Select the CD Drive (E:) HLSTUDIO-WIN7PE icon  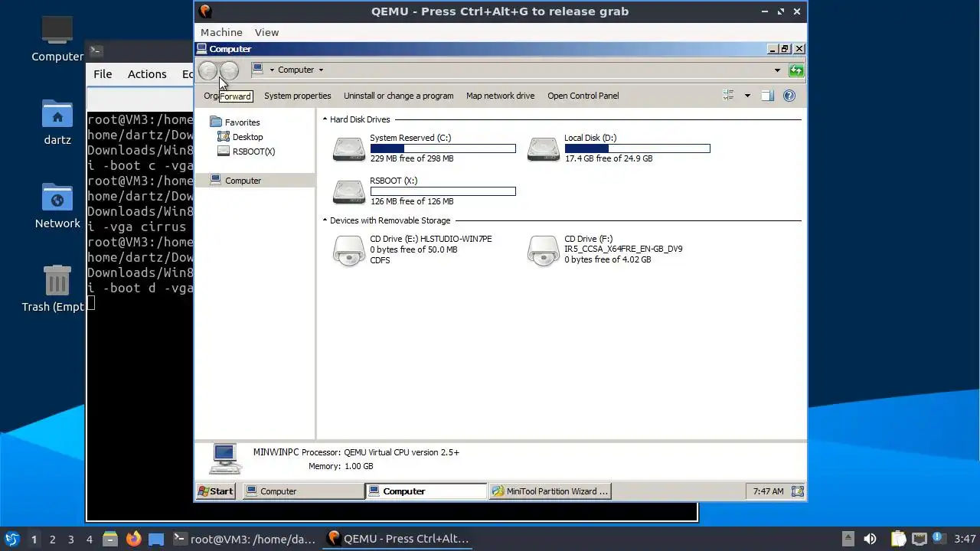tap(349, 250)
